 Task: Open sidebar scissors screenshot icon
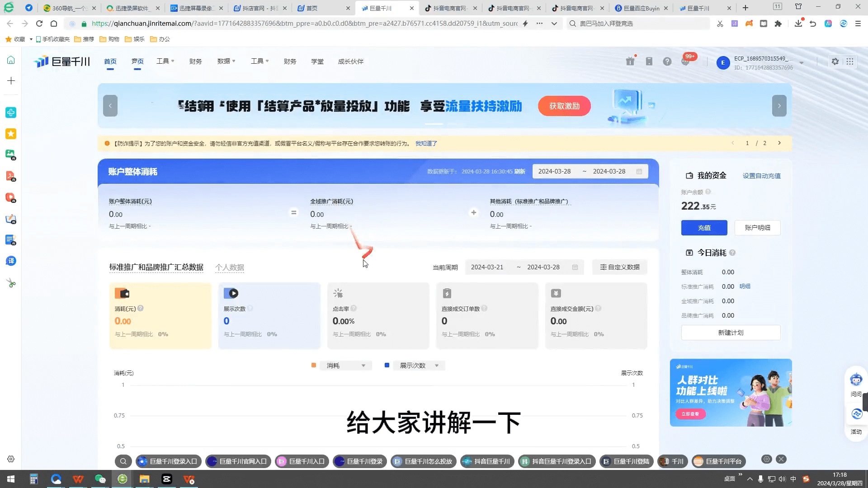point(11,283)
